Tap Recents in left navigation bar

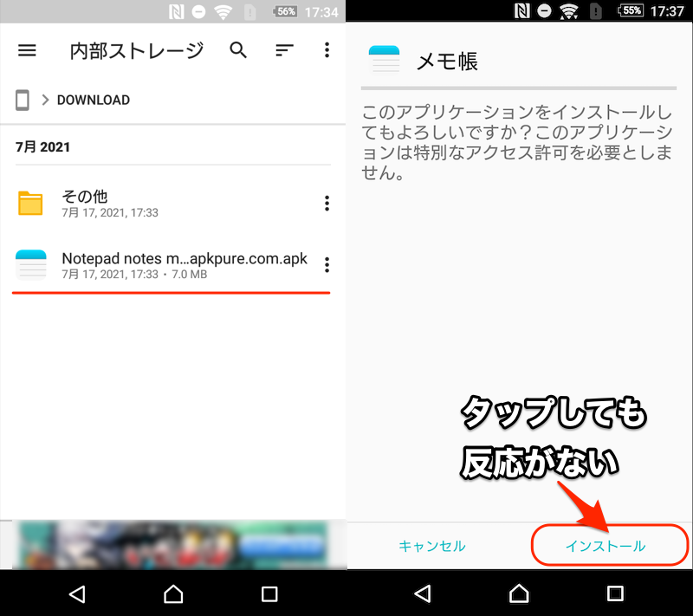(269, 593)
